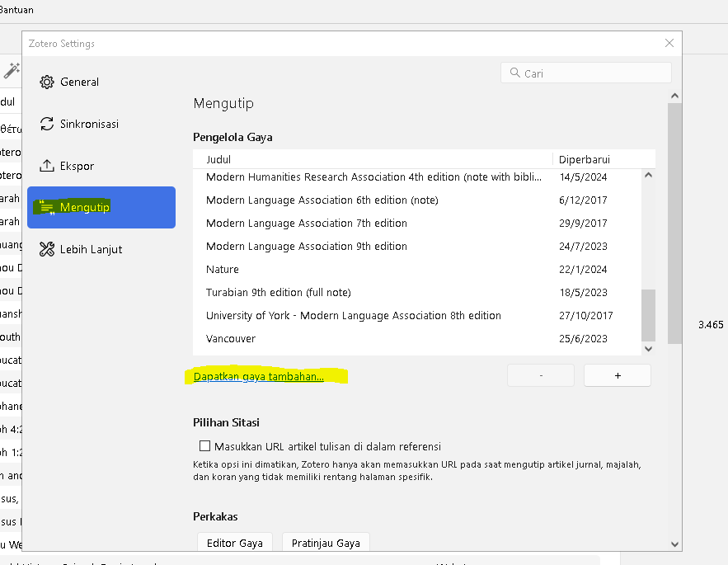Click the magic wand icon in Zotero toolbar
Viewport: 728px width, 565px height.
coord(12,71)
